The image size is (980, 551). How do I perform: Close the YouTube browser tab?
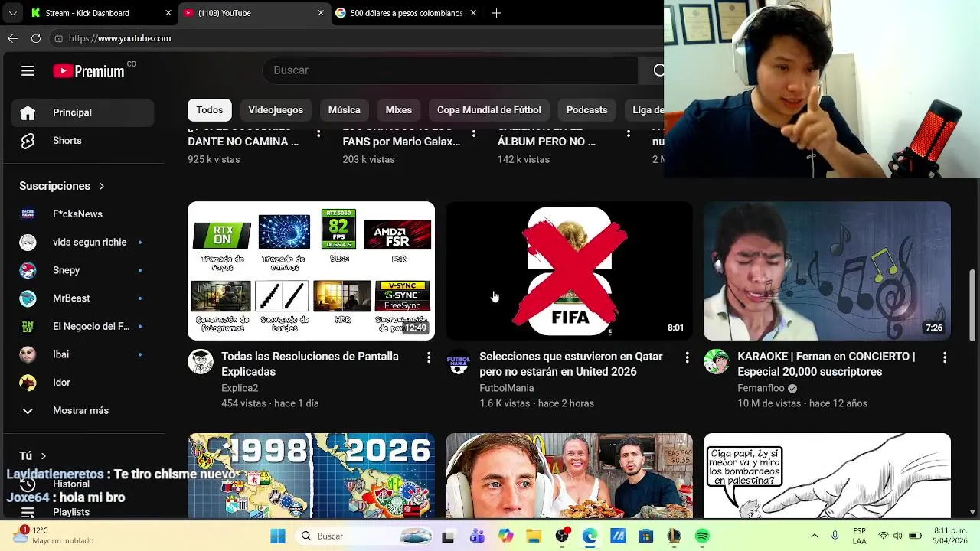pyautogui.click(x=321, y=13)
